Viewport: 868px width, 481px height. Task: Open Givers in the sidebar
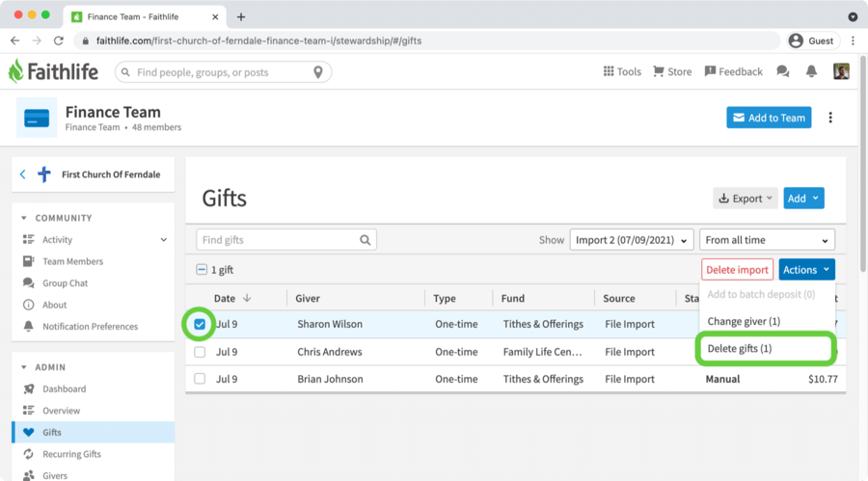pyautogui.click(x=54, y=475)
